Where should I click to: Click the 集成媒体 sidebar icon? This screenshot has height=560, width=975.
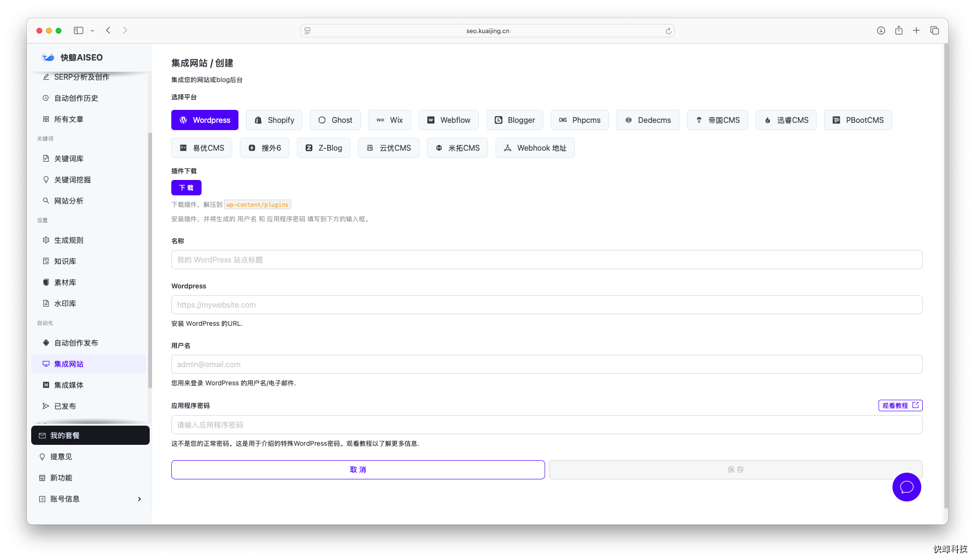pyautogui.click(x=46, y=385)
